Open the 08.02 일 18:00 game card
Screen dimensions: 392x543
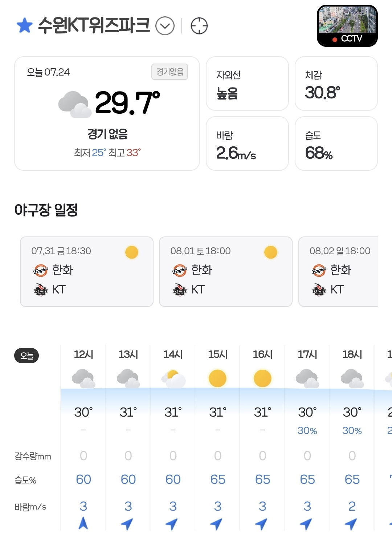[338, 272]
